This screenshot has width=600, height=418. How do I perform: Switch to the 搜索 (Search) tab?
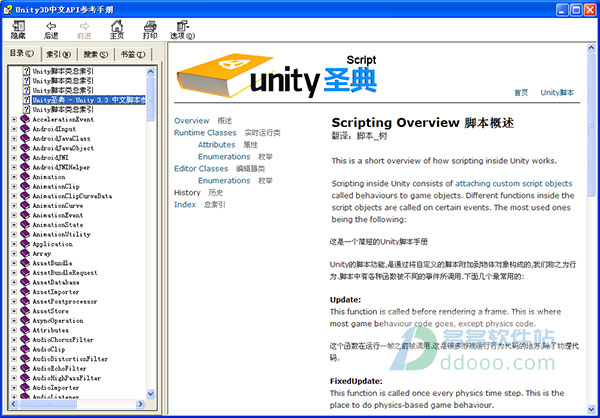96,54
